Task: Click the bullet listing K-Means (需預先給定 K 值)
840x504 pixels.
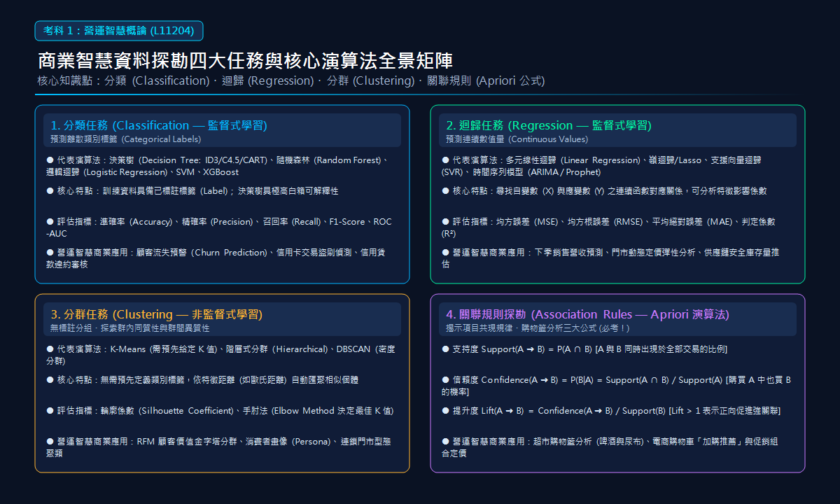Action: pyautogui.click(x=220, y=355)
